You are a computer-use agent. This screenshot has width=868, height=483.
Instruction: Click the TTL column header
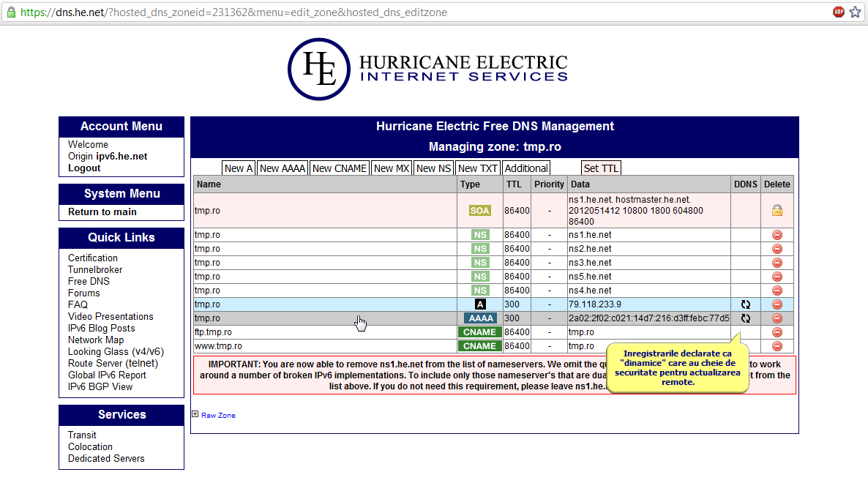click(517, 184)
